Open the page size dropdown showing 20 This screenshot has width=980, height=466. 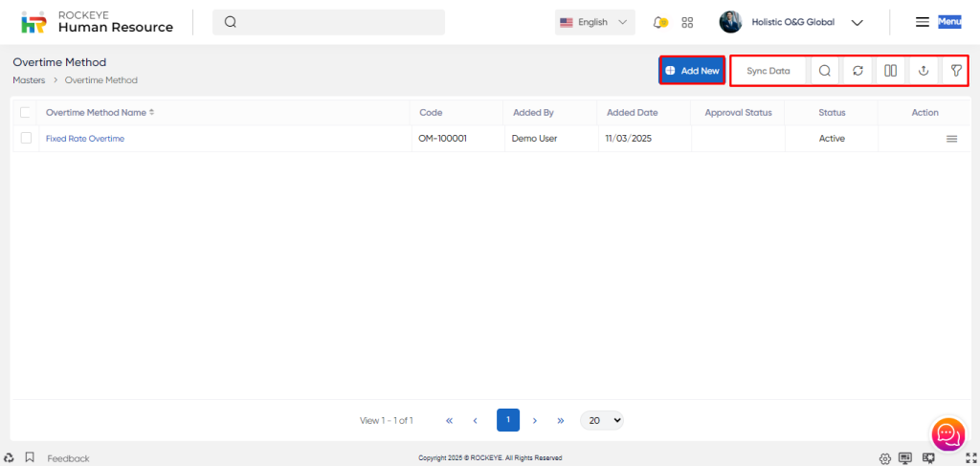pos(601,420)
